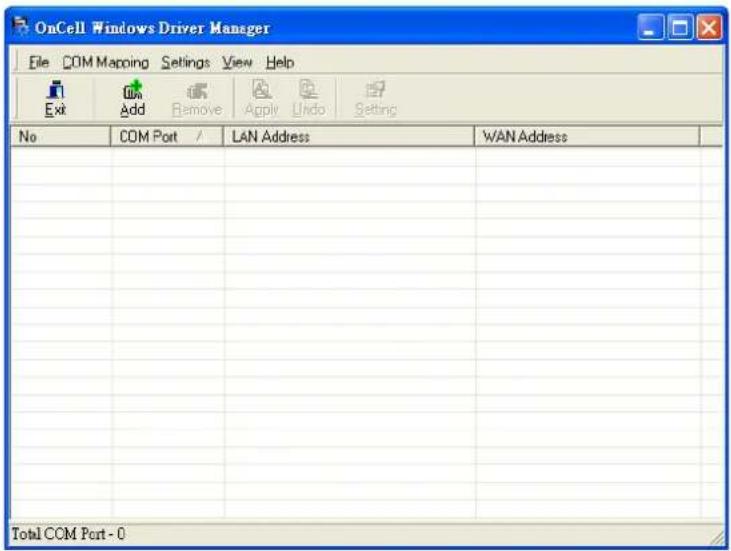
Task: Open the COM Mapping menu
Action: tap(105, 62)
